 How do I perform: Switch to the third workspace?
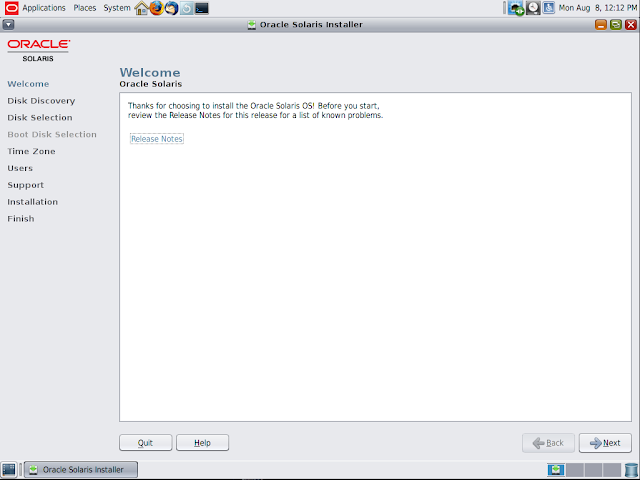(593, 470)
